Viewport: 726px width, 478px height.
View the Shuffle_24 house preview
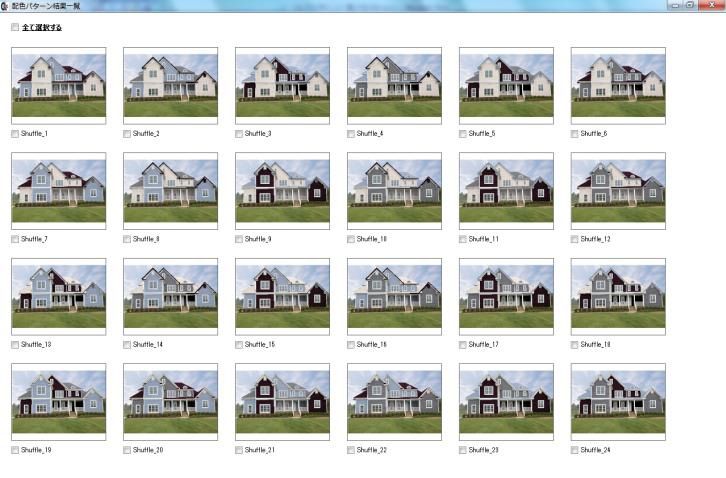coord(619,402)
